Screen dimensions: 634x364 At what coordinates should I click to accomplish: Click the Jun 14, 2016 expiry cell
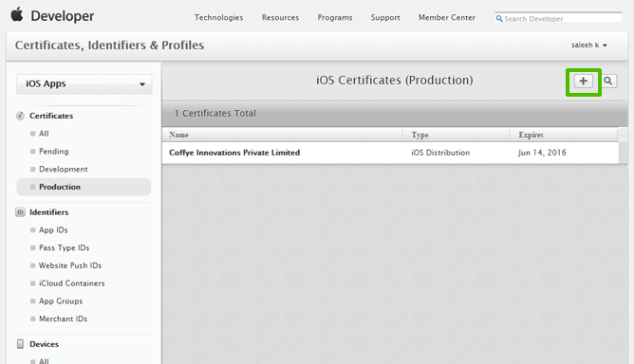(x=542, y=153)
